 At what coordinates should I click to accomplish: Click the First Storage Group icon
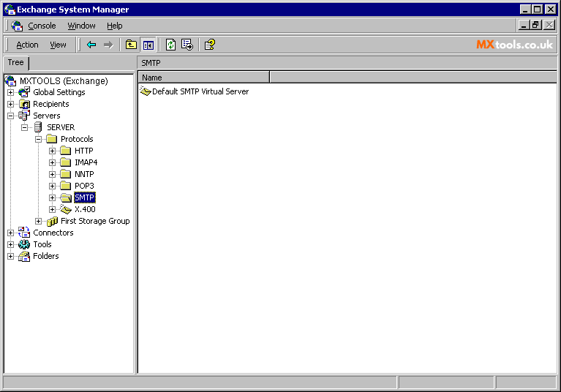52,222
